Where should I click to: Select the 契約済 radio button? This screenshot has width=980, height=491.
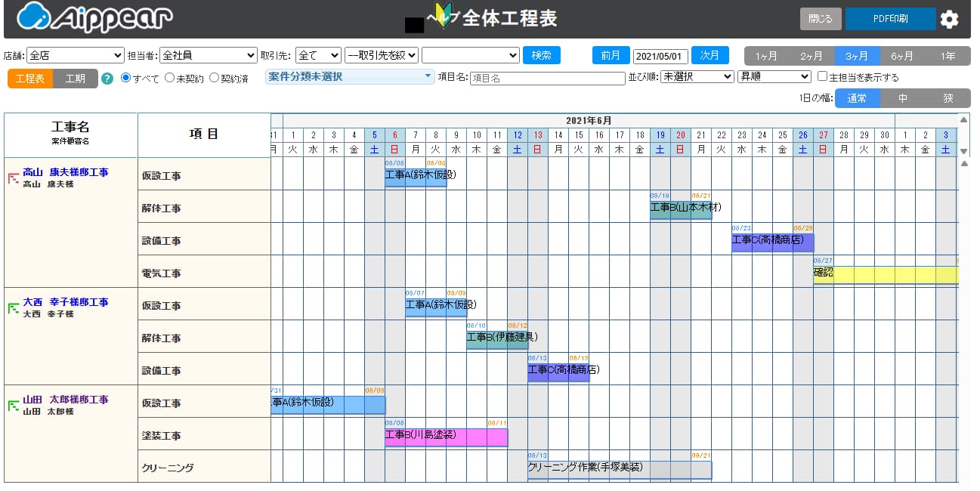[215, 78]
